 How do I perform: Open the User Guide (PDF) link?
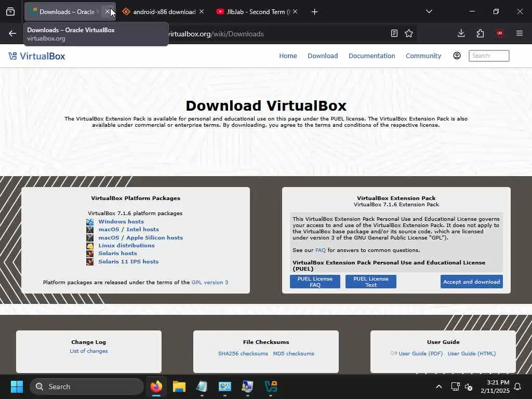click(x=420, y=353)
